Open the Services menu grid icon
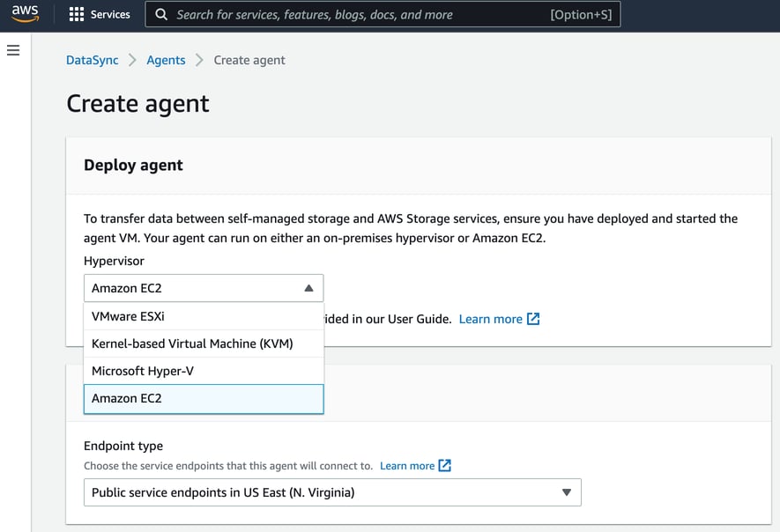This screenshot has width=780, height=532. (x=75, y=14)
